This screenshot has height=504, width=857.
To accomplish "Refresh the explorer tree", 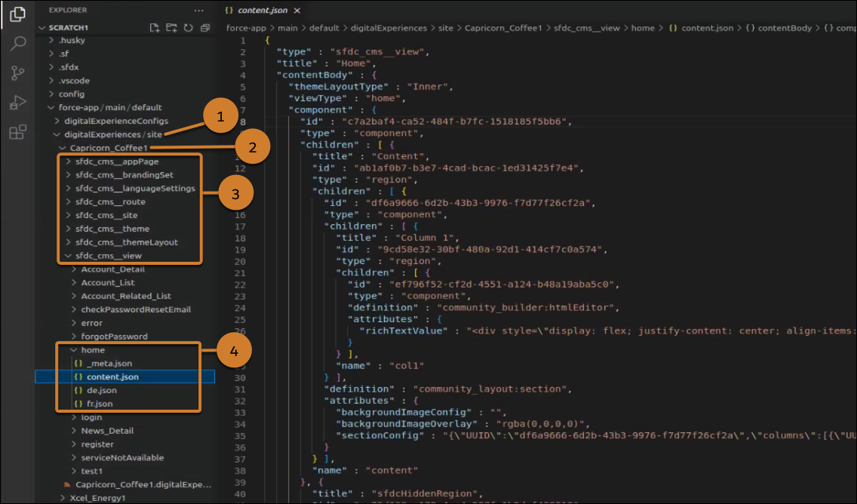I will [x=189, y=27].
